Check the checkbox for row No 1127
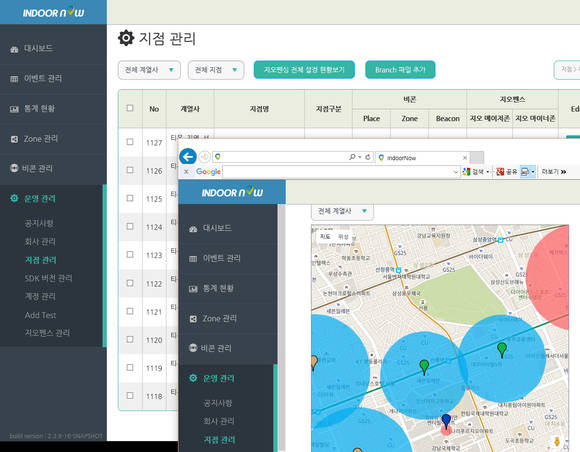The width and height of the screenshot is (580, 452). [x=130, y=142]
